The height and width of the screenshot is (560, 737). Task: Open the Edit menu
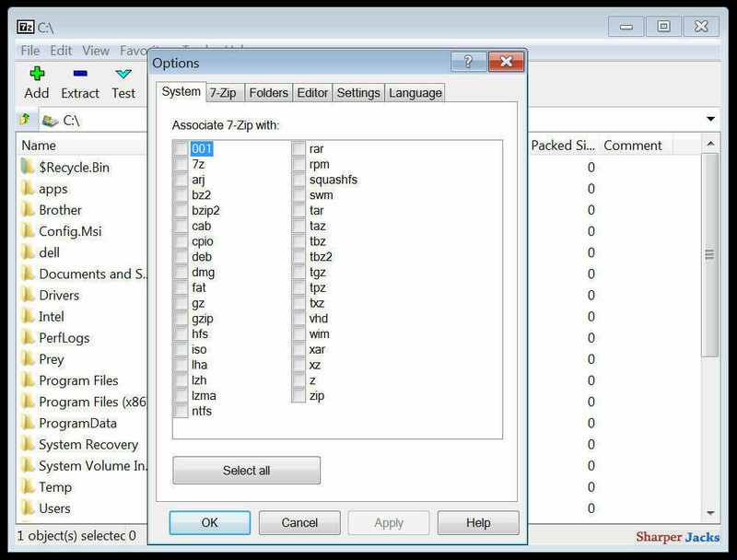coord(61,51)
